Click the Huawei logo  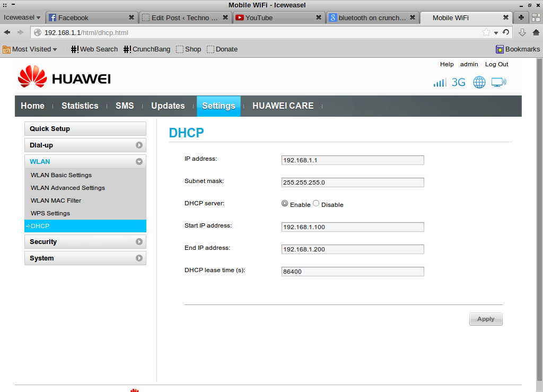pyautogui.click(x=64, y=77)
